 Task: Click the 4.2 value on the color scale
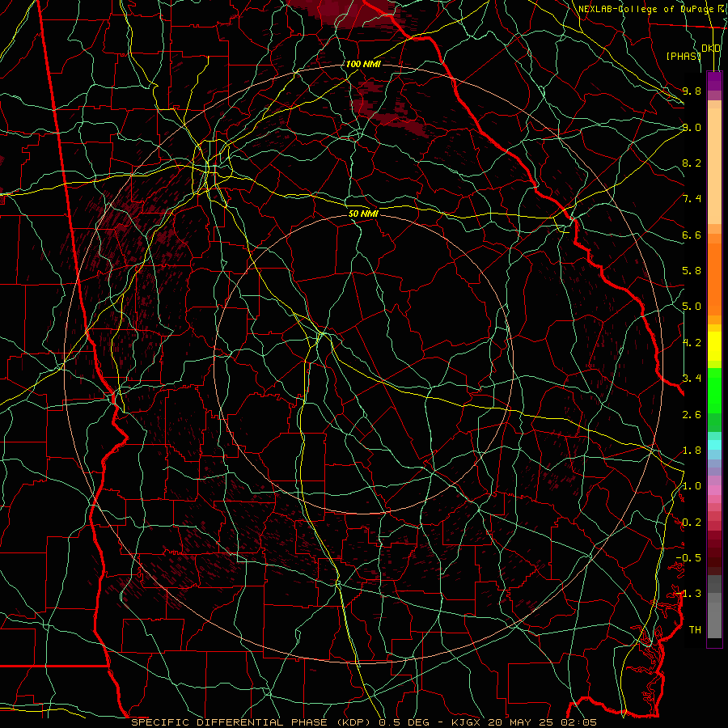692,343
